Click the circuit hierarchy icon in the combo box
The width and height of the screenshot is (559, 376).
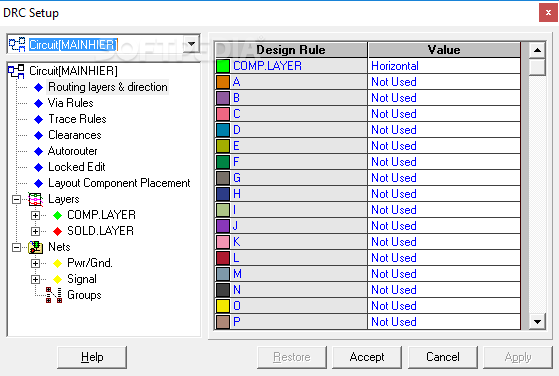click(x=17, y=44)
